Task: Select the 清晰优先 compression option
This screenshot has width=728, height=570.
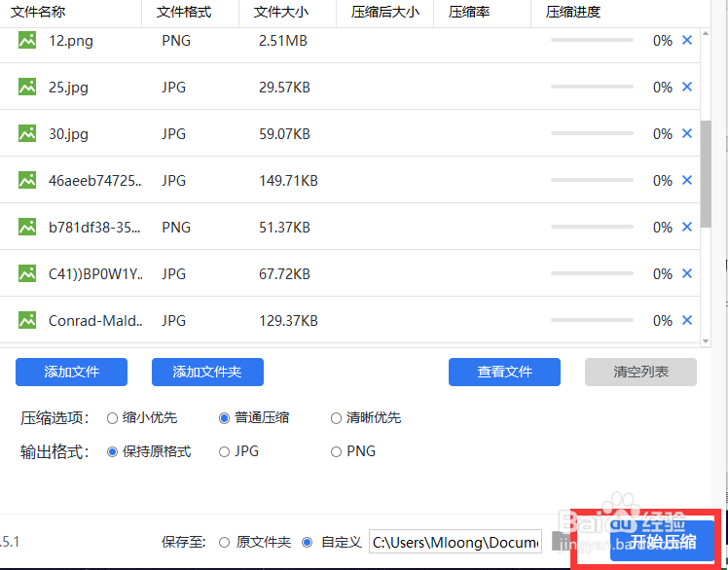Action: point(336,418)
